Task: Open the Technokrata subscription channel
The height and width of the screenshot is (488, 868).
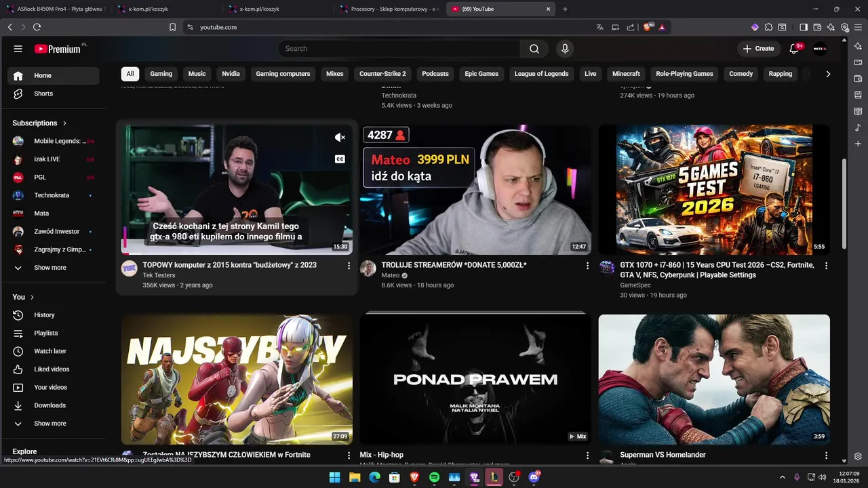Action: coord(53,195)
